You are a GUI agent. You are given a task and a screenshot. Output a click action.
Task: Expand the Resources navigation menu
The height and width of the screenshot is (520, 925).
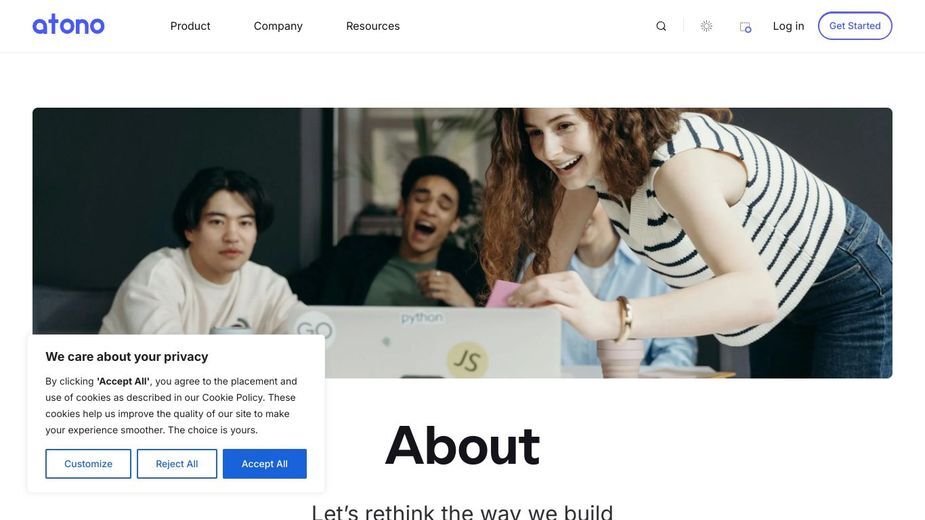[373, 26]
